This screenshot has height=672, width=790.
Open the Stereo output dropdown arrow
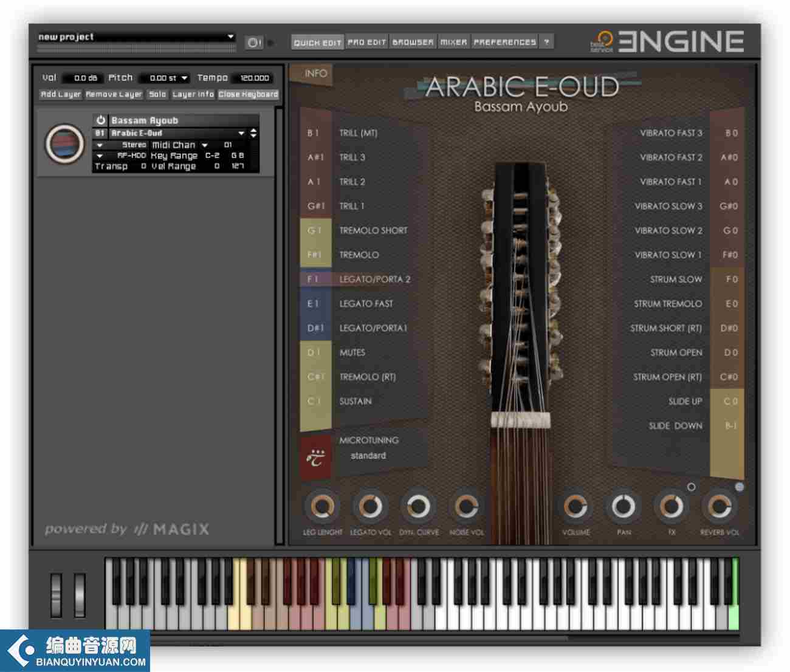(100, 145)
